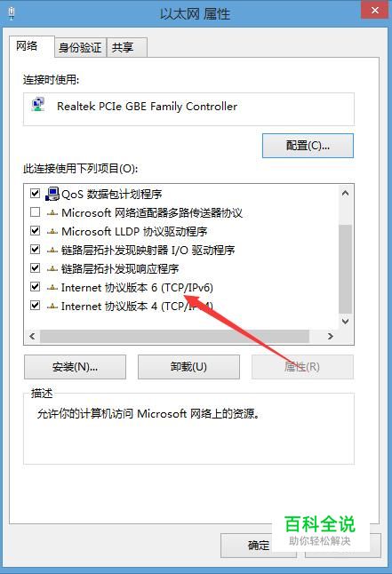The width and height of the screenshot is (392, 574).
Task: Switch to the 身份验证 tab
Action: [80, 48]
